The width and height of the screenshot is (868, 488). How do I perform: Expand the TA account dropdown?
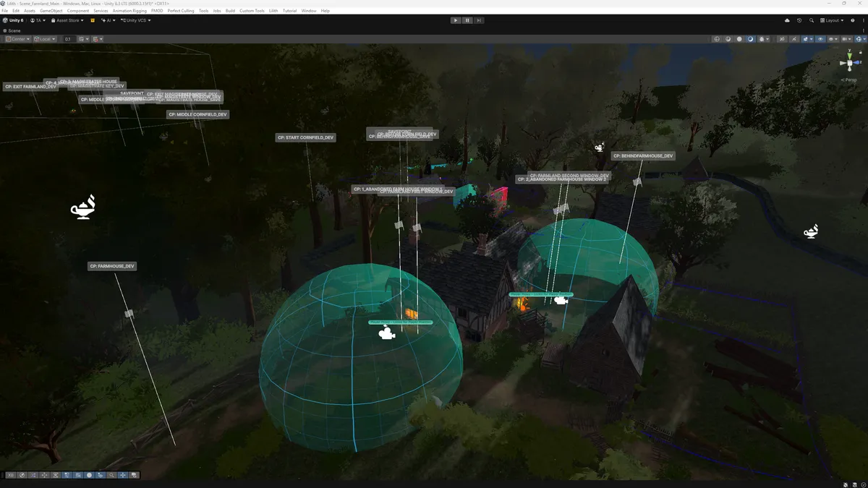(38, 20)
